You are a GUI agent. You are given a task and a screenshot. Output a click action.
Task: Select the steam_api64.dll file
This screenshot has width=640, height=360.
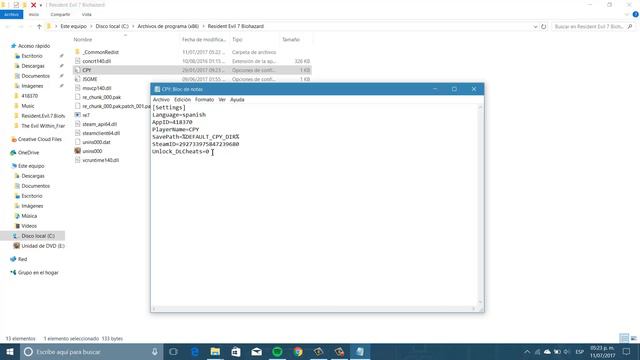click(100, 124)
